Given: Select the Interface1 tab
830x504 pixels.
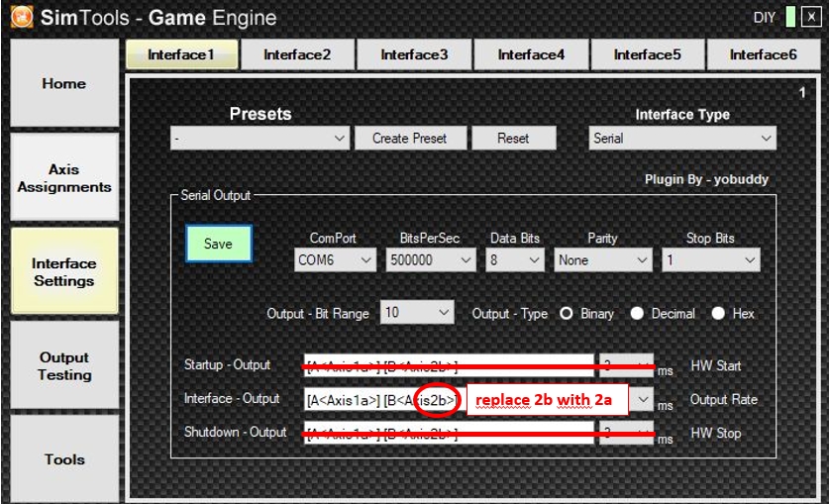Looking at the screenshot, I should click(181, 54).
